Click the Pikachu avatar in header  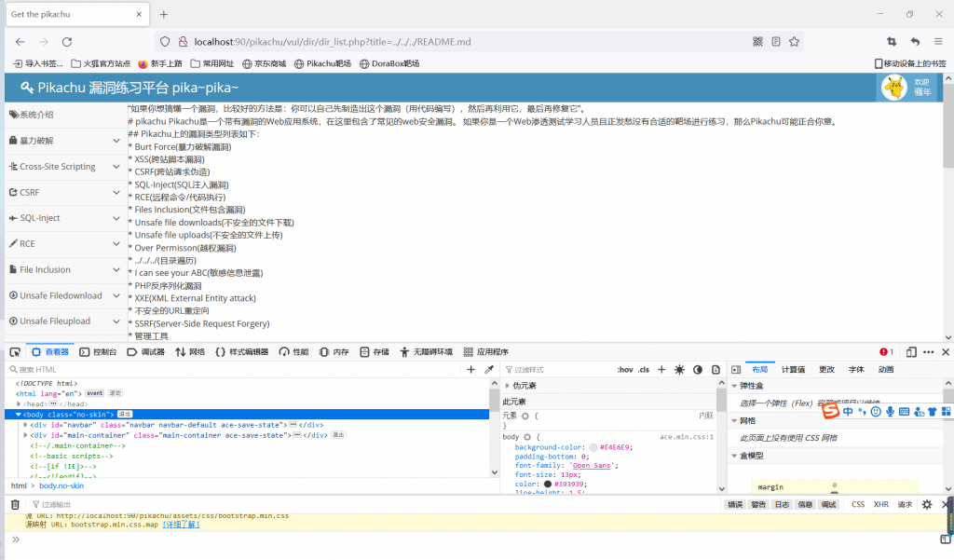[894, 88]
